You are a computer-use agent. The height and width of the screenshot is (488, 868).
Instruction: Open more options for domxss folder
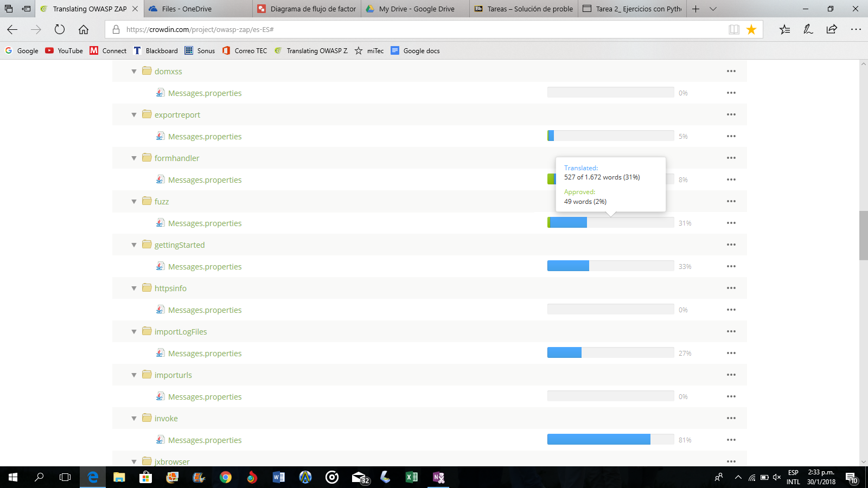[x=731, y=71]
